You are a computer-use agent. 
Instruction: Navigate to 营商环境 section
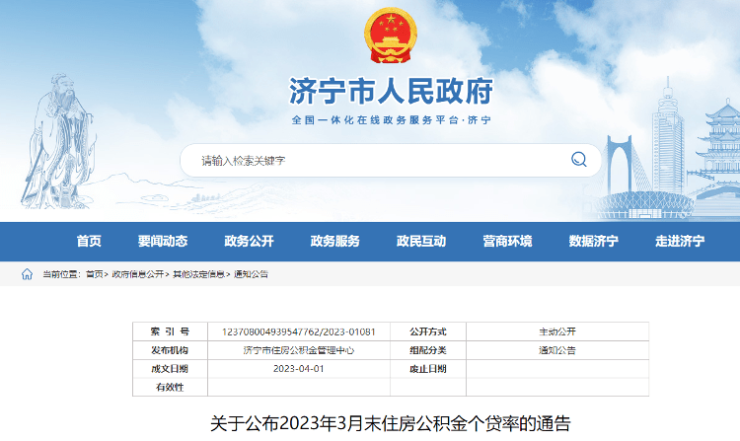(x=507, y=241)
